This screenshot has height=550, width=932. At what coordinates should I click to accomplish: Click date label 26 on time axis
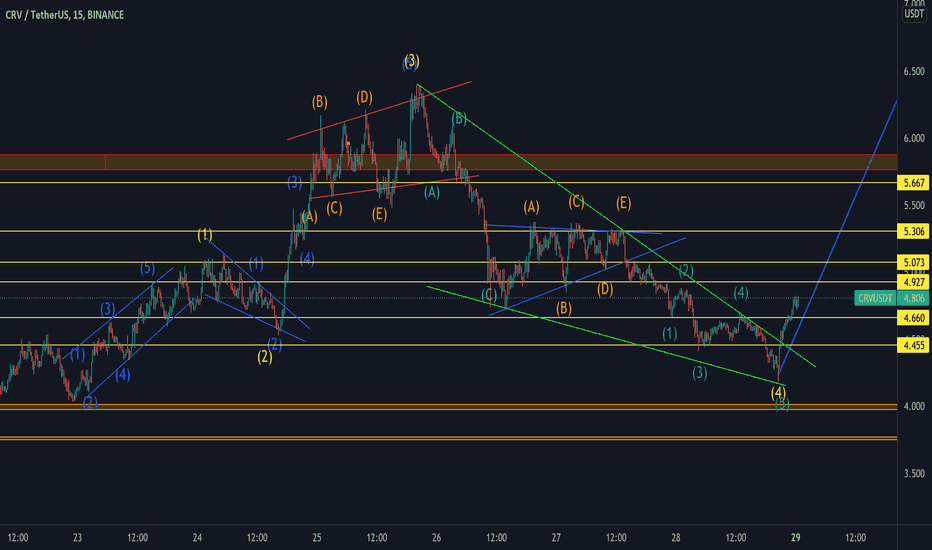(436, 538)
